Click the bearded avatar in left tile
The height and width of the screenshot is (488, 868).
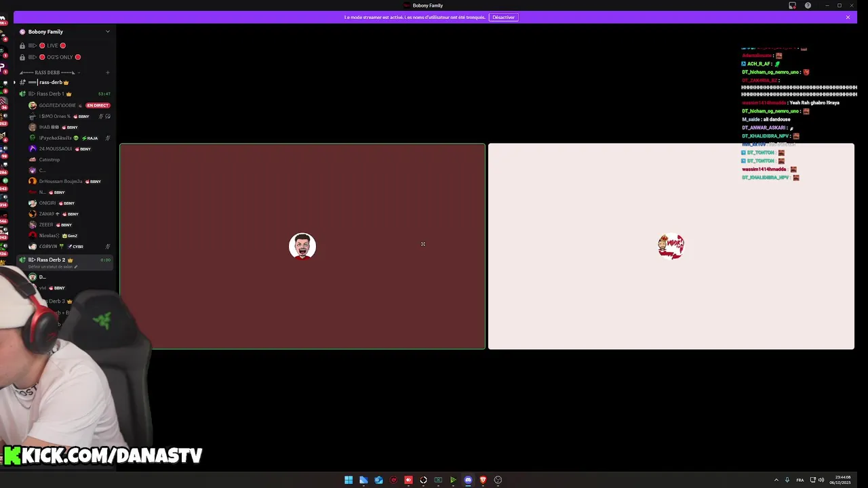302,246
